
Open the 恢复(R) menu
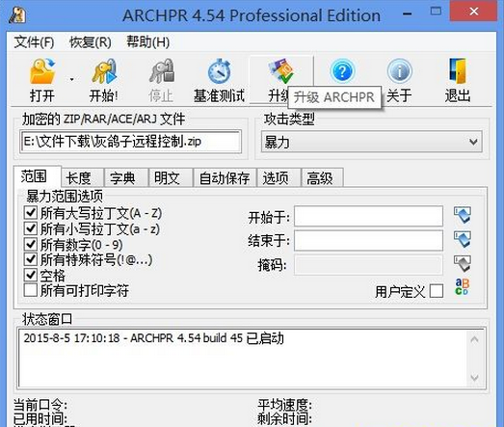click(91, 41)
